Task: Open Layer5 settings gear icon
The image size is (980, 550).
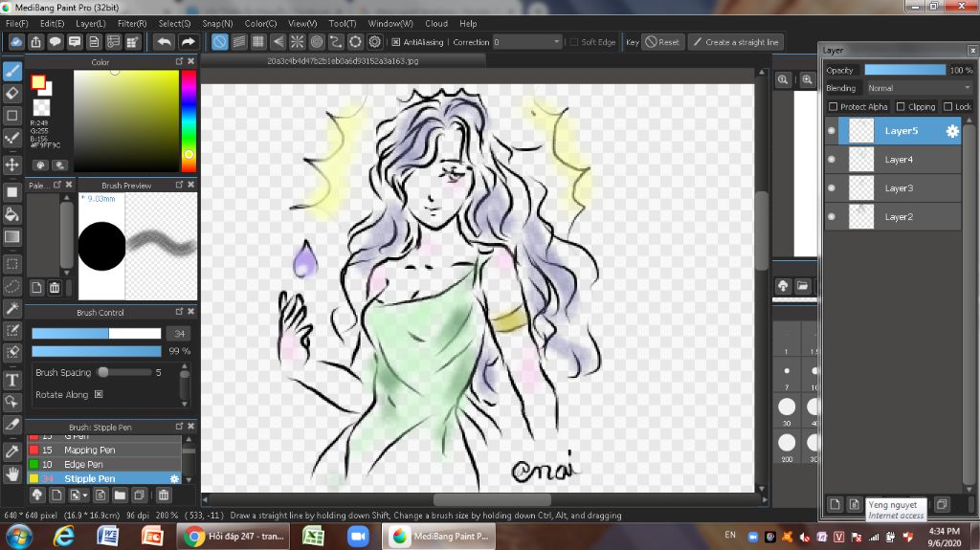Action: pyautogui.click(x=952, y=131)
